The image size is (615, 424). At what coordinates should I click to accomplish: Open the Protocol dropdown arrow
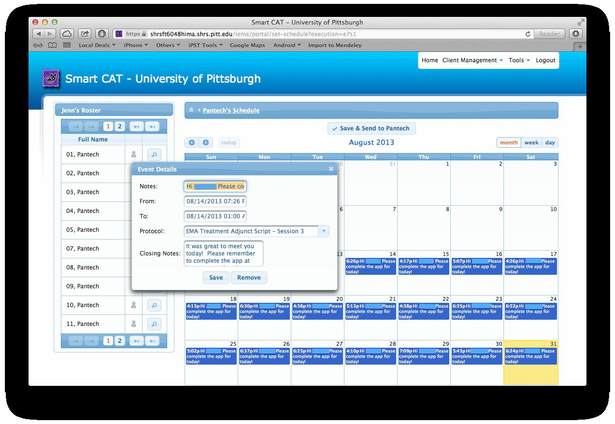click(324, 231)
